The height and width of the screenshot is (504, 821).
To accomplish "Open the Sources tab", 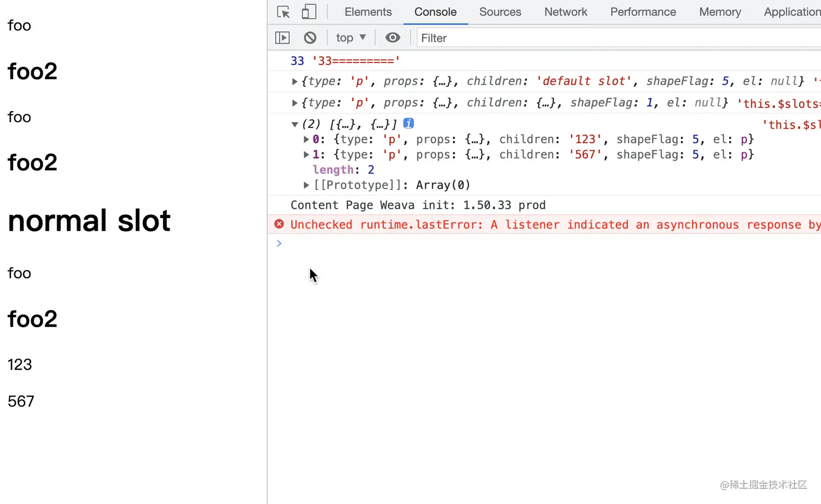I will tap(500, 12).
